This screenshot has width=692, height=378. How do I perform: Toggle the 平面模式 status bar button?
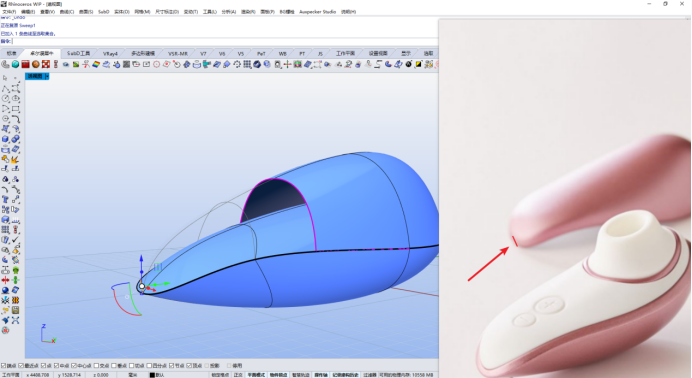pos(256,375)
